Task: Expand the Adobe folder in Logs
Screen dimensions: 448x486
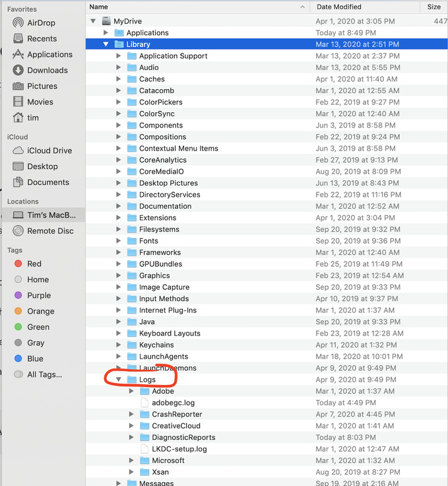Action: [x=131, y=391]
